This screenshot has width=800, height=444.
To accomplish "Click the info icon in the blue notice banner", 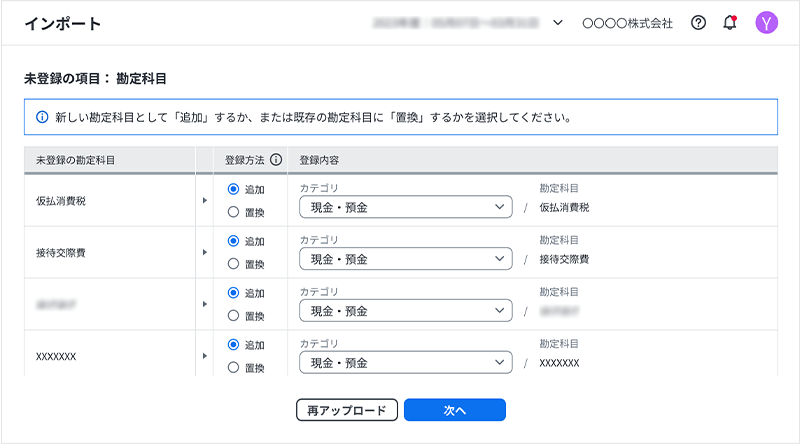I will (42, 117).
